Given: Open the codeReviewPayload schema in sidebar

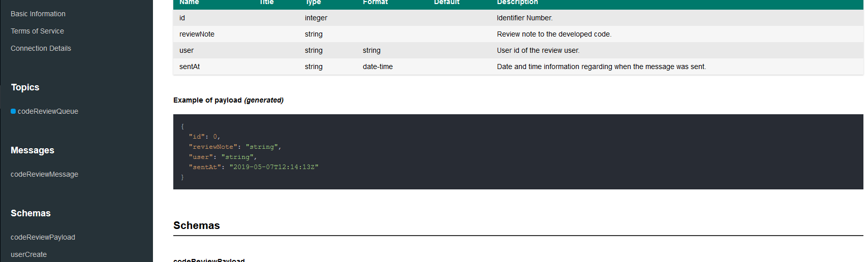Looking at the screenshot, I should [43, 237].
